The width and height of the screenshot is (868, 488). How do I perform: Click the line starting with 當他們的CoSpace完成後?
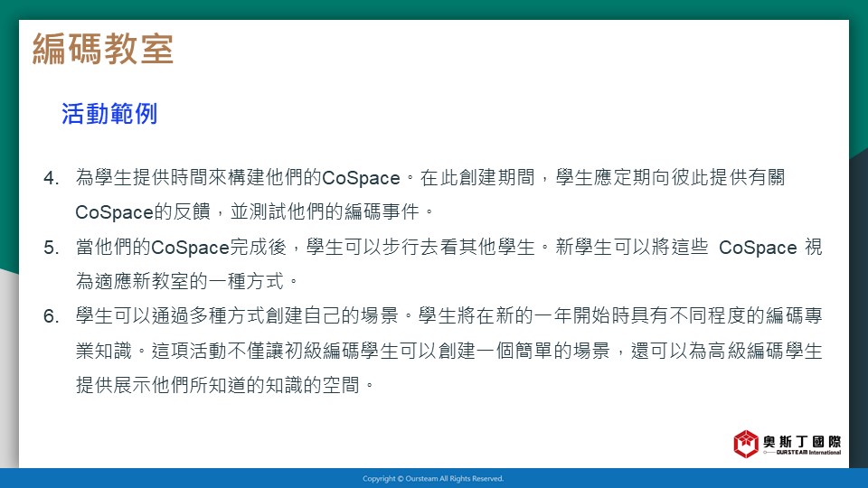[448, 248]
